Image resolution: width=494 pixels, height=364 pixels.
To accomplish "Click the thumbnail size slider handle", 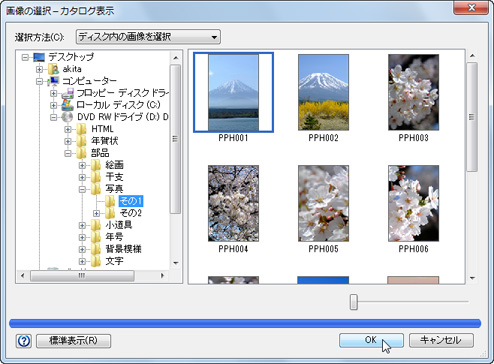I will pyautogui.click(x=354, y=302).
